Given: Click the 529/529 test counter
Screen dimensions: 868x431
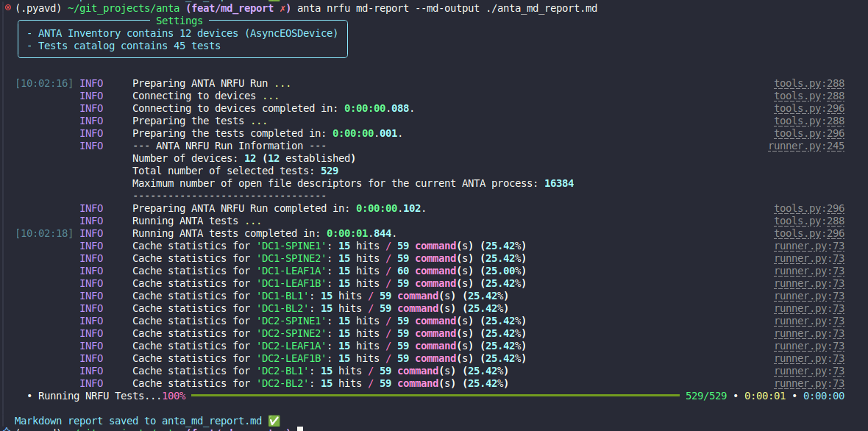Looking at the screenshot, I should [x=705, y=396].
